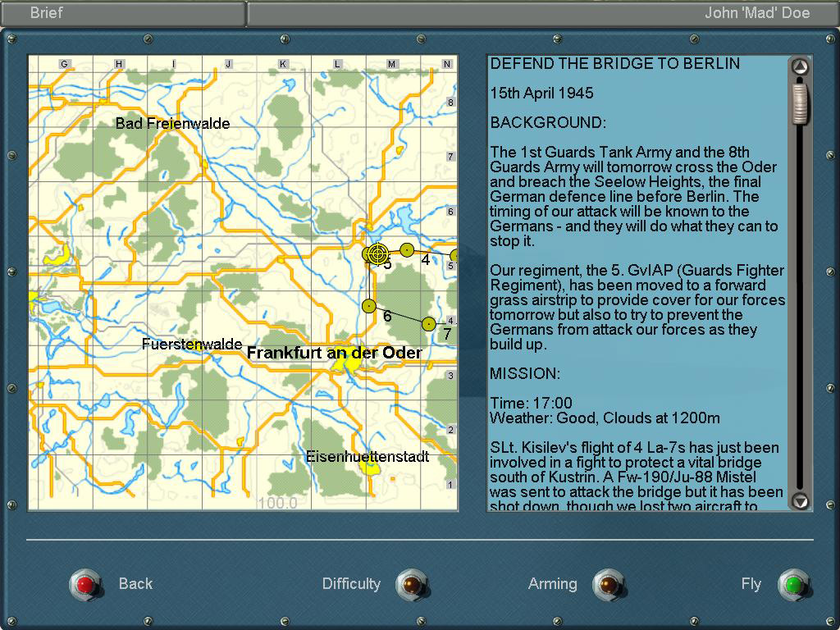The image size is (840, 630).
Task: Click the target crosshair waypoint on map
Action: 378,253
